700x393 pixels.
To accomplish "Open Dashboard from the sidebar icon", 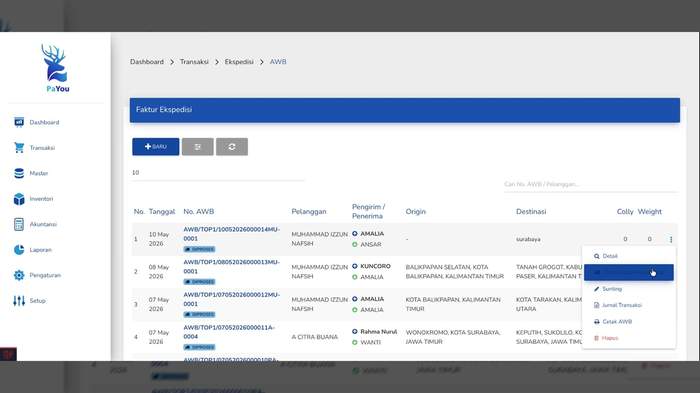I will [x=19, y=122].
